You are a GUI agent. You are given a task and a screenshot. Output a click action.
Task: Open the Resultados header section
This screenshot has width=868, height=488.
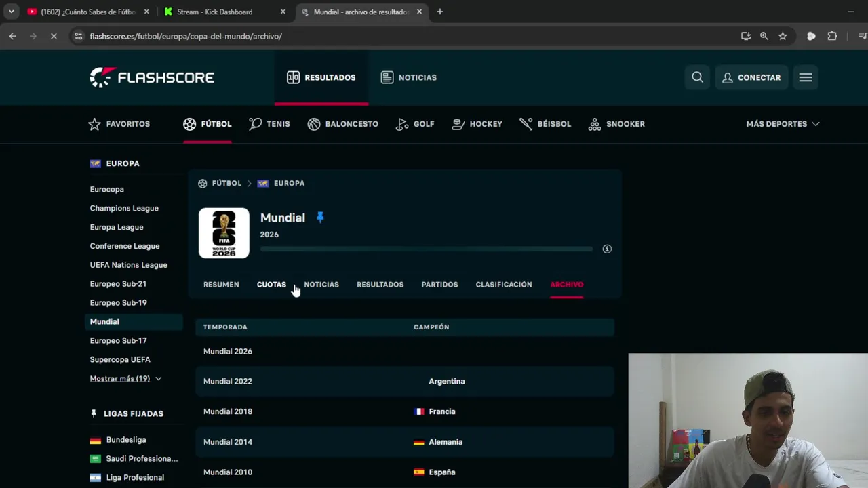tap(321, 77)
